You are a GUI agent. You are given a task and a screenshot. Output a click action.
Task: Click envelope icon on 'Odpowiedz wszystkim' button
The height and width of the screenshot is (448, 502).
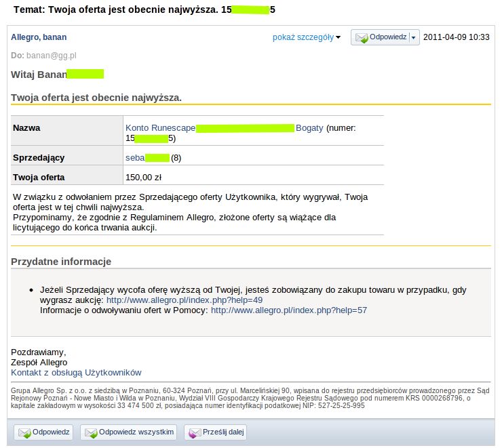pyautogui.click(x=91, y=433)
